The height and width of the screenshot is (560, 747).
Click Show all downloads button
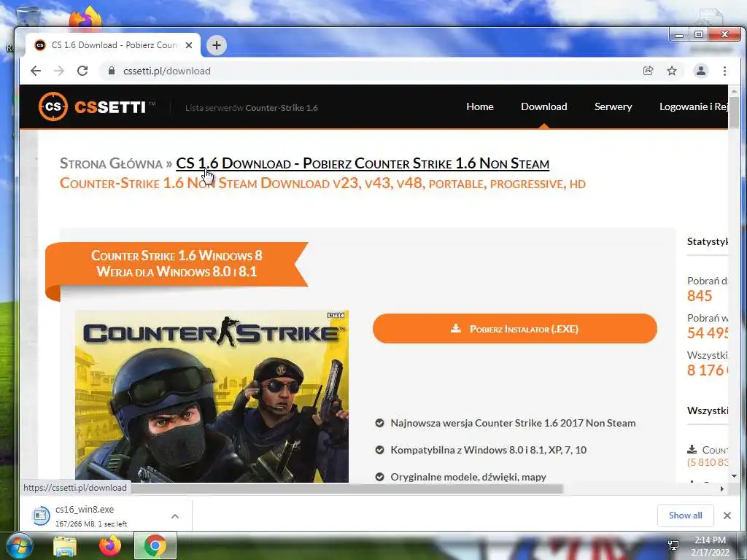tap(685, 516)
